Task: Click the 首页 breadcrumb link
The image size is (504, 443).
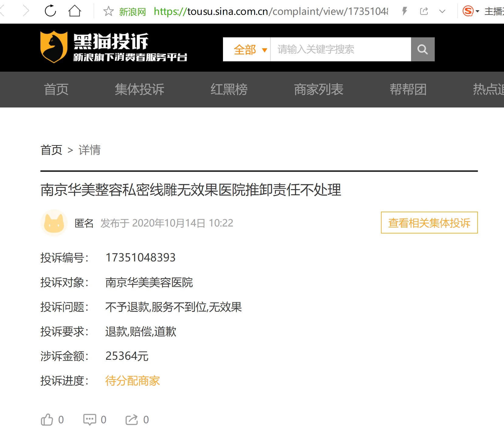Action: point(51,150)
